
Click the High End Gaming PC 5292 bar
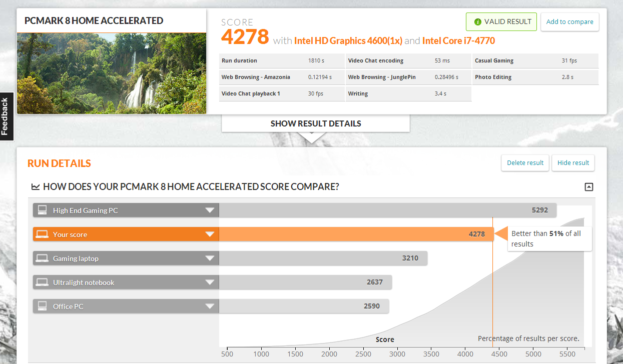tap(388, 210)
